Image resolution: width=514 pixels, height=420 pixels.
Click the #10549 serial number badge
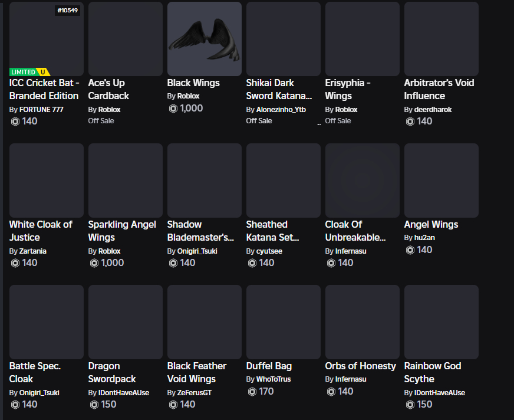68,11
